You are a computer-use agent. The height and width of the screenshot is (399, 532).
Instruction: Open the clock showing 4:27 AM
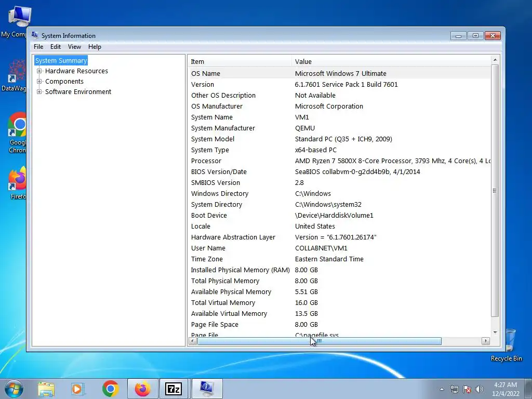click(x=506, y=389)
